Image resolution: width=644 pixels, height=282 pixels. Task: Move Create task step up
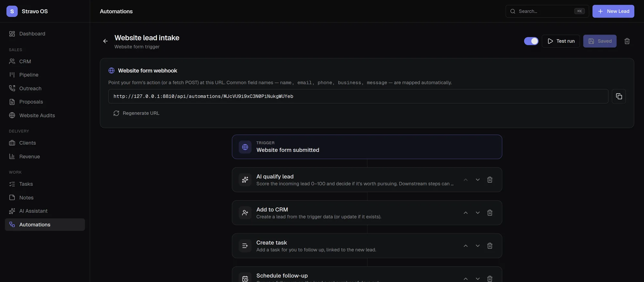tap(466, 246)
